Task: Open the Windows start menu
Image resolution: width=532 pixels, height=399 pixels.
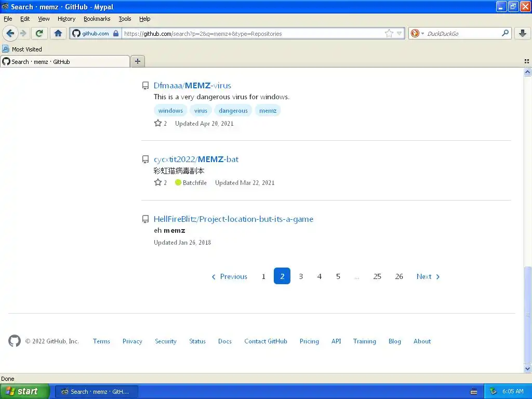Action: (x=25, y=391)
